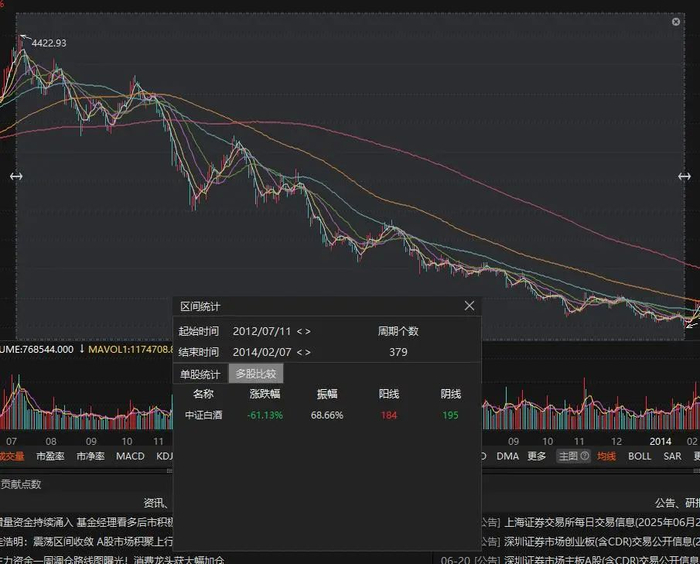Select the SAR indicator

[672, 456]
